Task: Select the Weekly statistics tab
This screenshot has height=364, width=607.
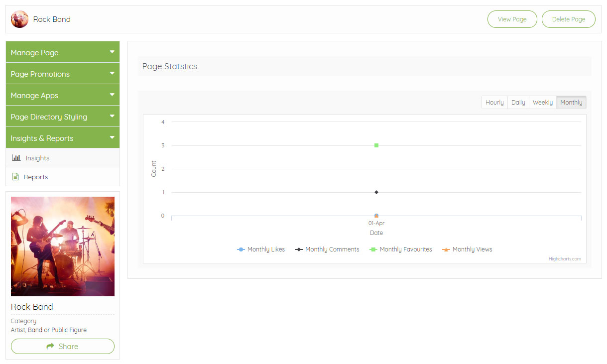Action: tap(542, 102)
